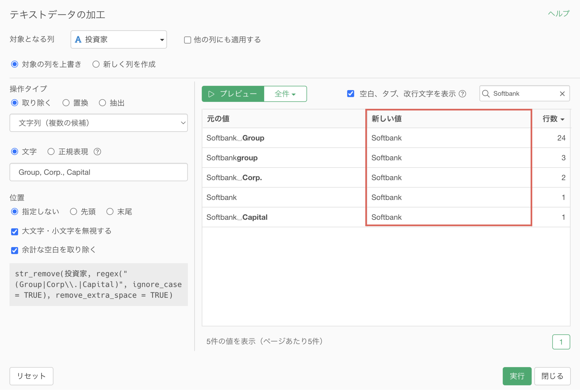This screenshot has height=392, width=580.
Task: Click the 閉じる button
Action: (x=552, y=376)
